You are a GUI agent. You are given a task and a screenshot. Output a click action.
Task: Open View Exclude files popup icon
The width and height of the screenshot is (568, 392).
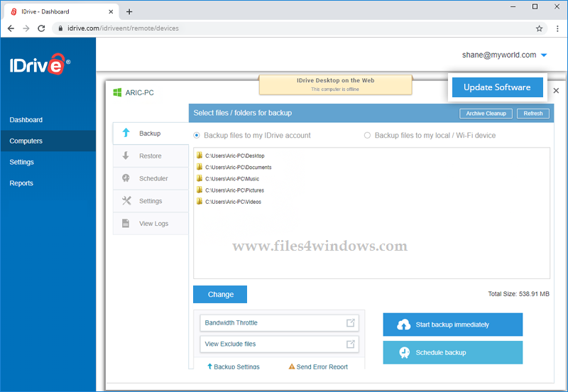(x=350, y=344)
